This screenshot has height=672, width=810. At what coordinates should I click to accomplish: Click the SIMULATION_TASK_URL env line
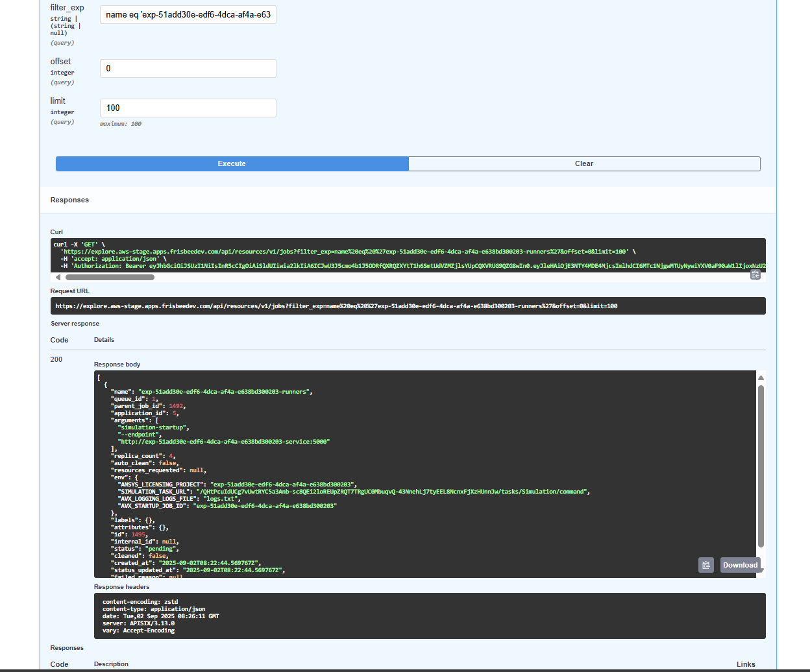(x=354, y=492)
